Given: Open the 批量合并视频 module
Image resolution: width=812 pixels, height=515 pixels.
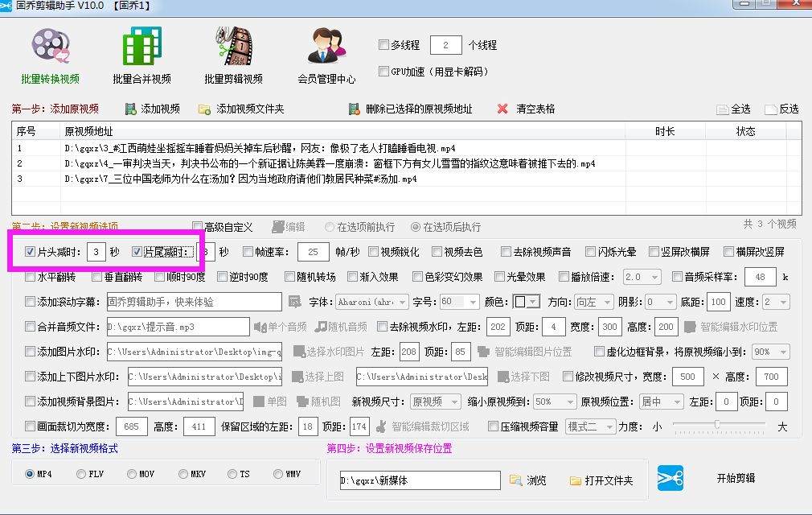Looking at the screenshot, I should click(x=141, y=56).
